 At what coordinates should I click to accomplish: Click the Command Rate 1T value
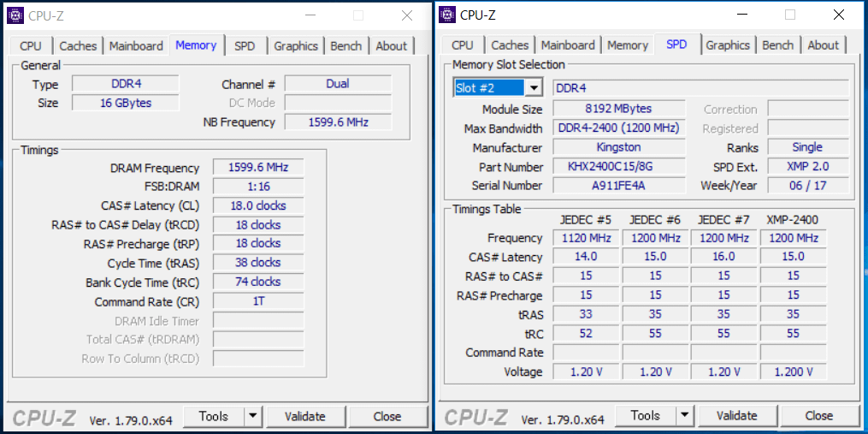pos(258,301)
